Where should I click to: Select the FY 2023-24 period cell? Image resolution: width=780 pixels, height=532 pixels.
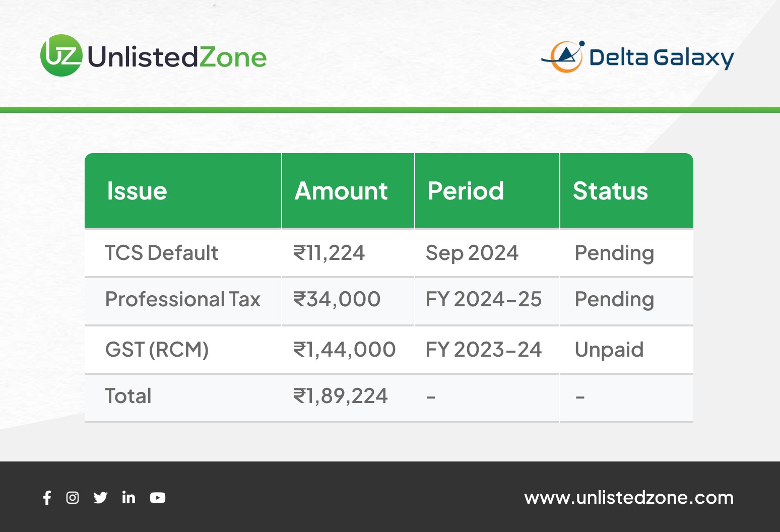483,350
